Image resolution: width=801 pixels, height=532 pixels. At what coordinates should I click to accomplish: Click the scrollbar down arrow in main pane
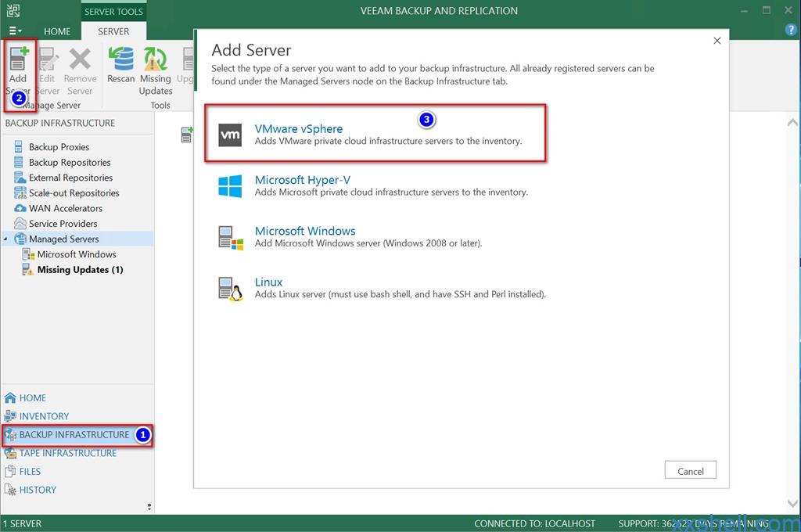pos(792,503)
